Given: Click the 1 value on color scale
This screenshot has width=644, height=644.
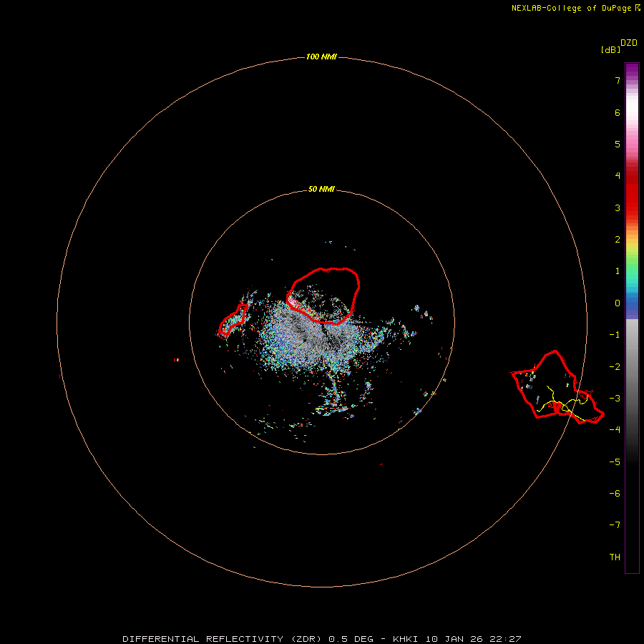Looking at the screenshot, I should click(x=618, y=271).
